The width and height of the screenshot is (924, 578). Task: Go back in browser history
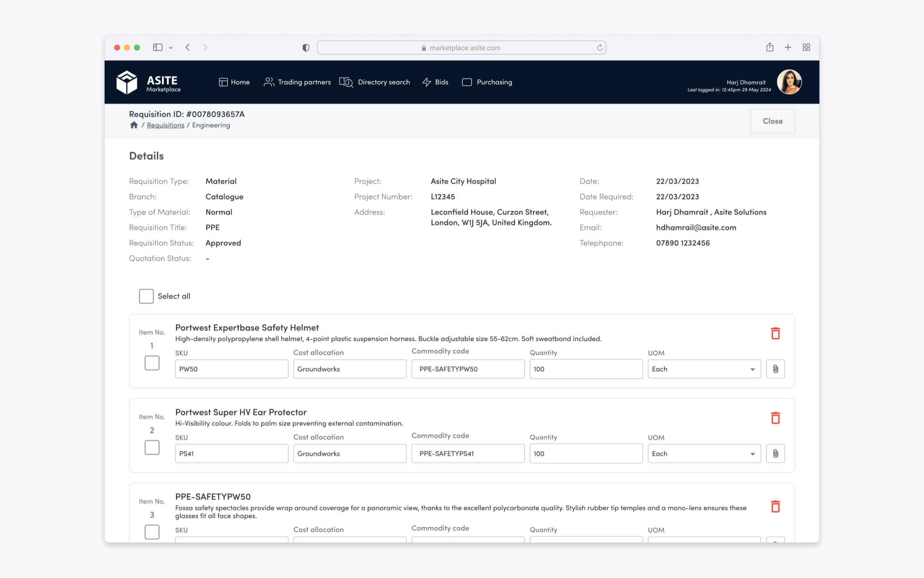coord(187,48)
